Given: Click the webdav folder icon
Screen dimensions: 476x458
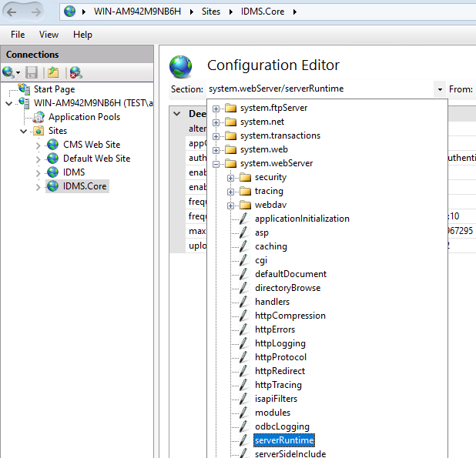Looking at the screenshot, I should (245, 205).
